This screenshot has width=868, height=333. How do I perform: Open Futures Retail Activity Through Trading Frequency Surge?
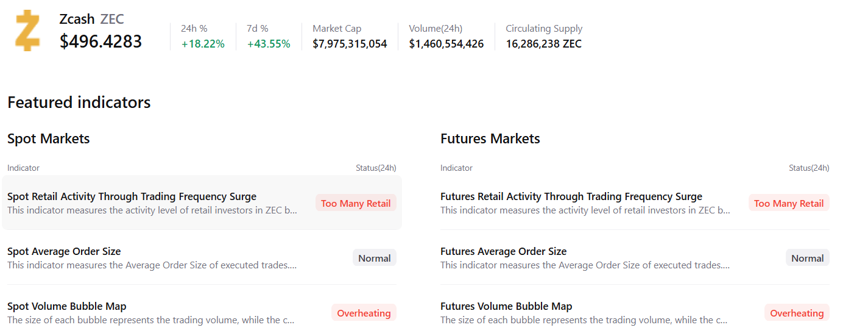(x=571, y=197)
